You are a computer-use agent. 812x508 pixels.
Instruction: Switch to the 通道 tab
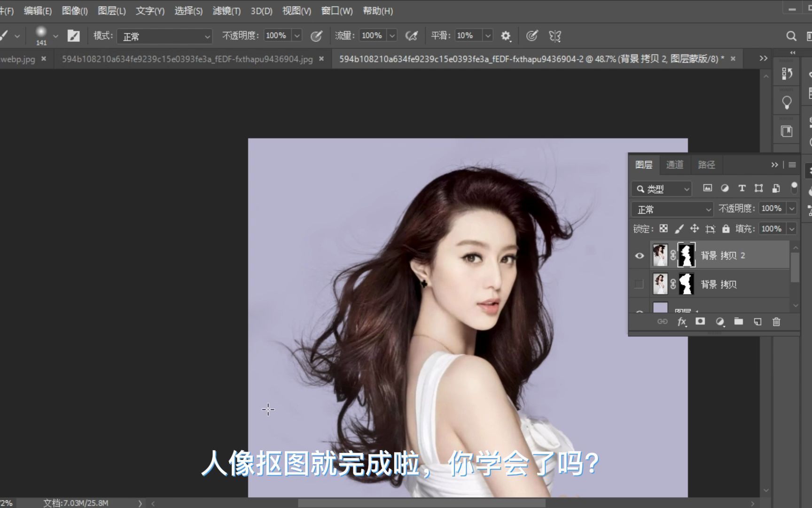(x=675, y=165)
